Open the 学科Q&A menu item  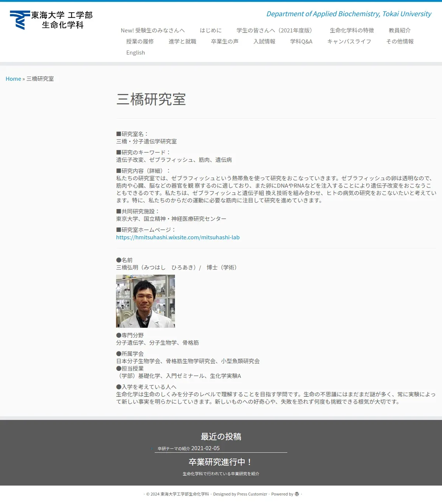[x=301, y=42]
